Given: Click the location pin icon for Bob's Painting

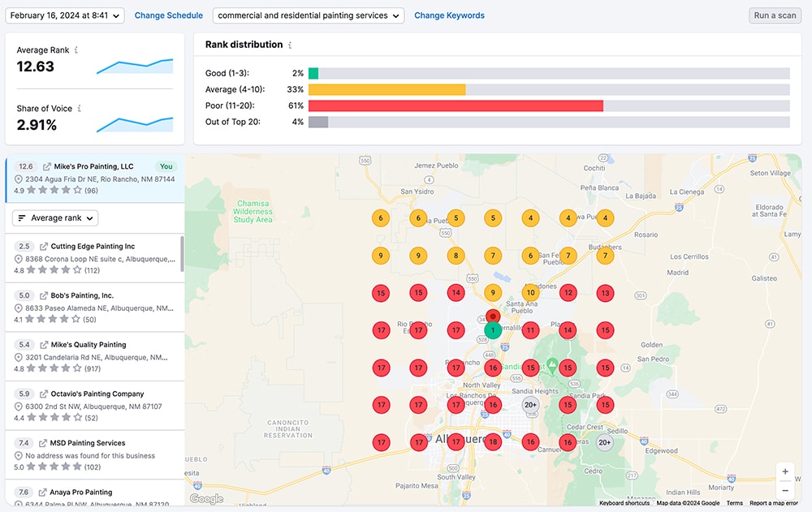Looking at the screenshot, I should pos(18,308).
